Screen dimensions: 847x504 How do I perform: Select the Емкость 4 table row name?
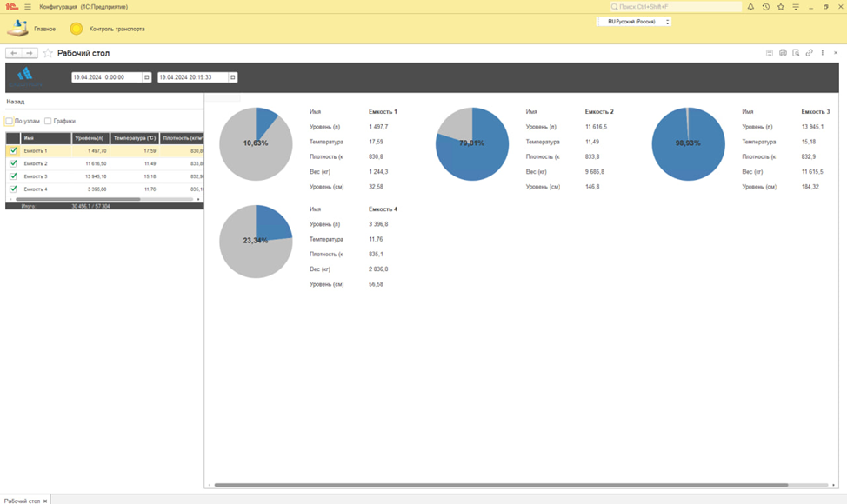tap(36, 189)
